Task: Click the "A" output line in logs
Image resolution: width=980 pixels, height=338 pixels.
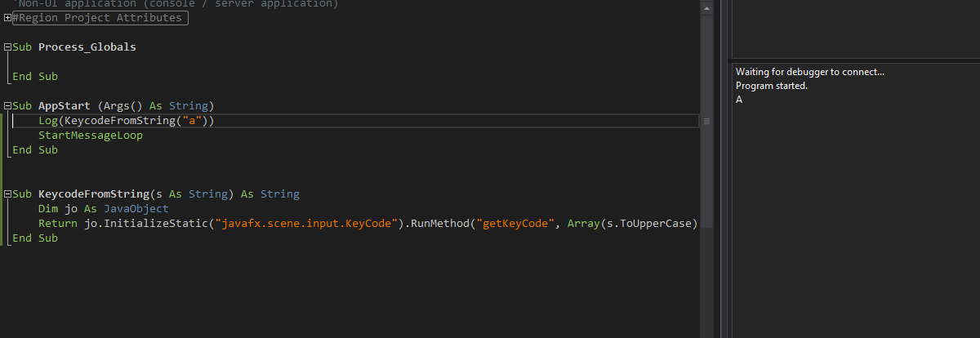Action: click(739, 100)
